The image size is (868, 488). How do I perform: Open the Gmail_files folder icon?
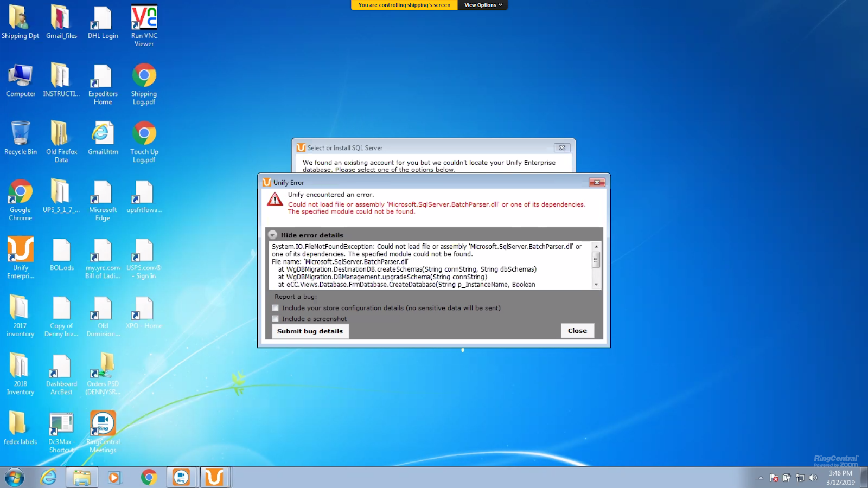click(61, 22)
